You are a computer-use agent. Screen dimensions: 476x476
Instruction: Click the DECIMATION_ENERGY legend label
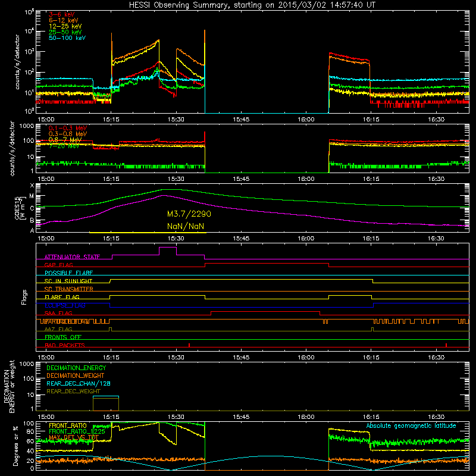[x=76, y=368]
